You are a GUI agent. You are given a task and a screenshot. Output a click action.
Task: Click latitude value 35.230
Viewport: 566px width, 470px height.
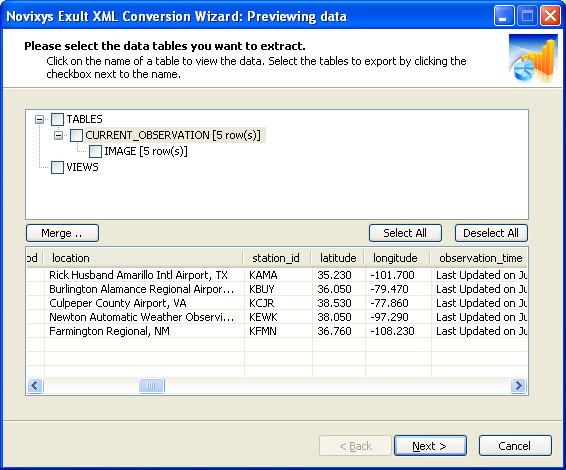coord(339,275)
